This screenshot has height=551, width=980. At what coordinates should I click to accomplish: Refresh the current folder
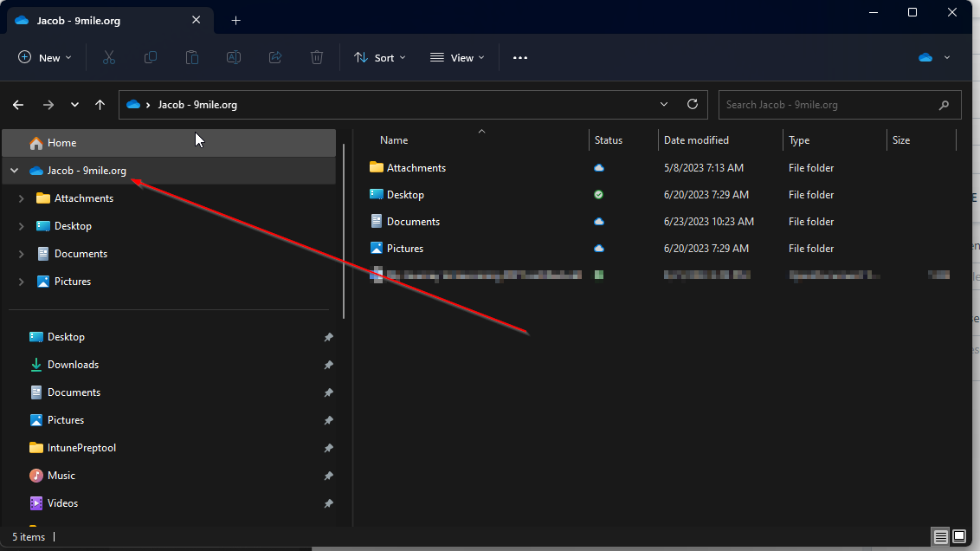[693, 105]
